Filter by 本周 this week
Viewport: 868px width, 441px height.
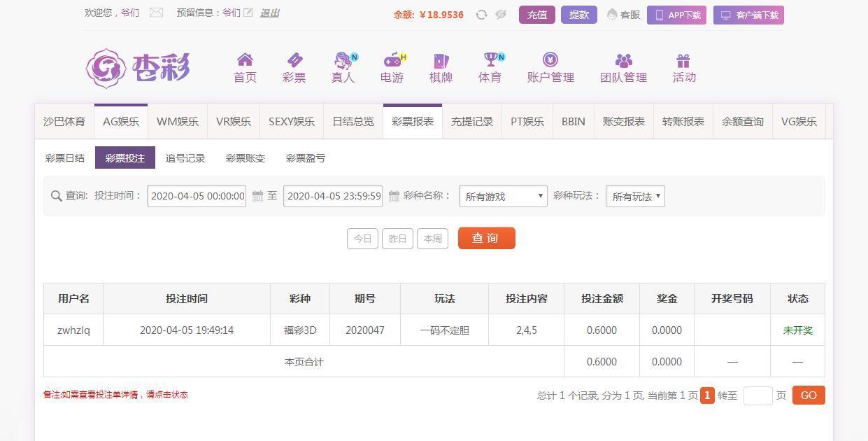click(432, 239)
